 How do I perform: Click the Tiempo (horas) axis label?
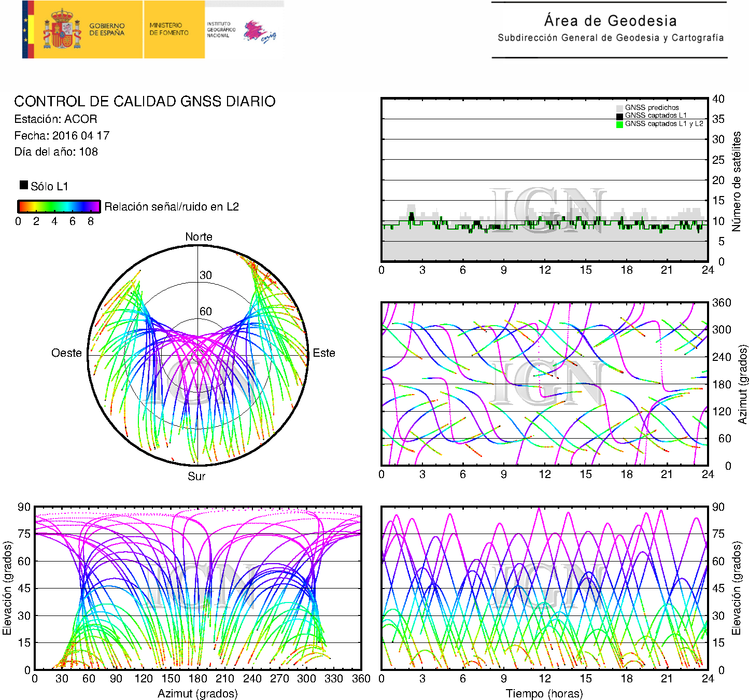click(544, 693)
